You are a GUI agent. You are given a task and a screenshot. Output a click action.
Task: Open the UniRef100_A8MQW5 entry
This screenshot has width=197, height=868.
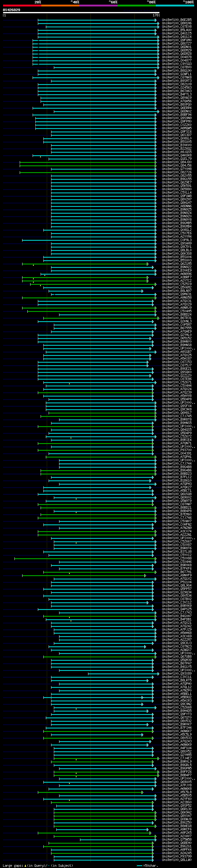coord(177,128)
